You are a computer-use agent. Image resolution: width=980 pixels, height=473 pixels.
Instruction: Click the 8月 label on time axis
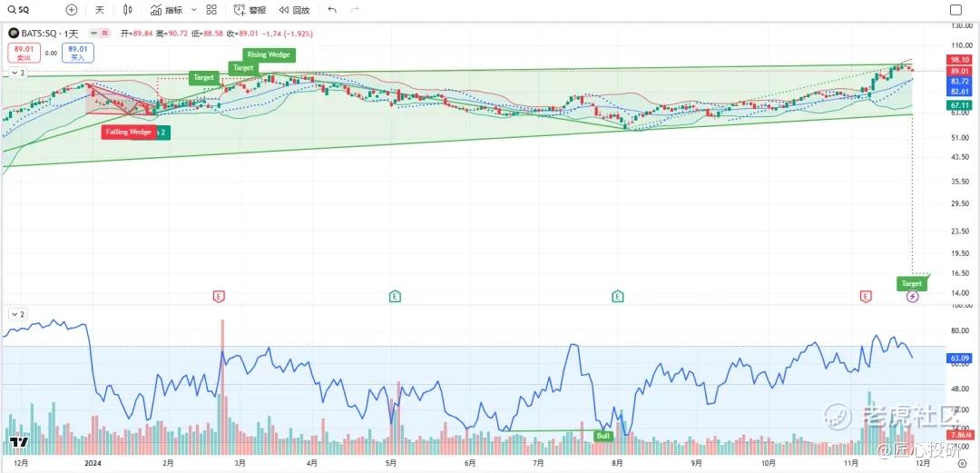click(618, 464)
